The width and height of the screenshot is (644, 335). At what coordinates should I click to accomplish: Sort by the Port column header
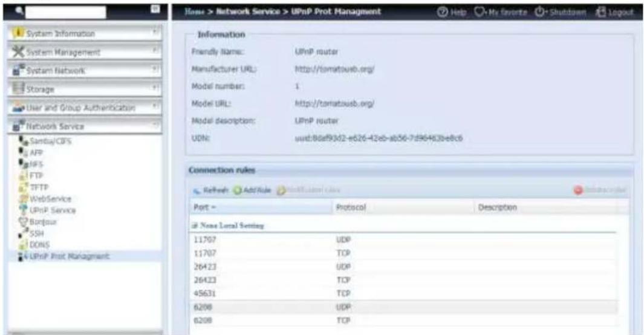[x=261, y=207]
